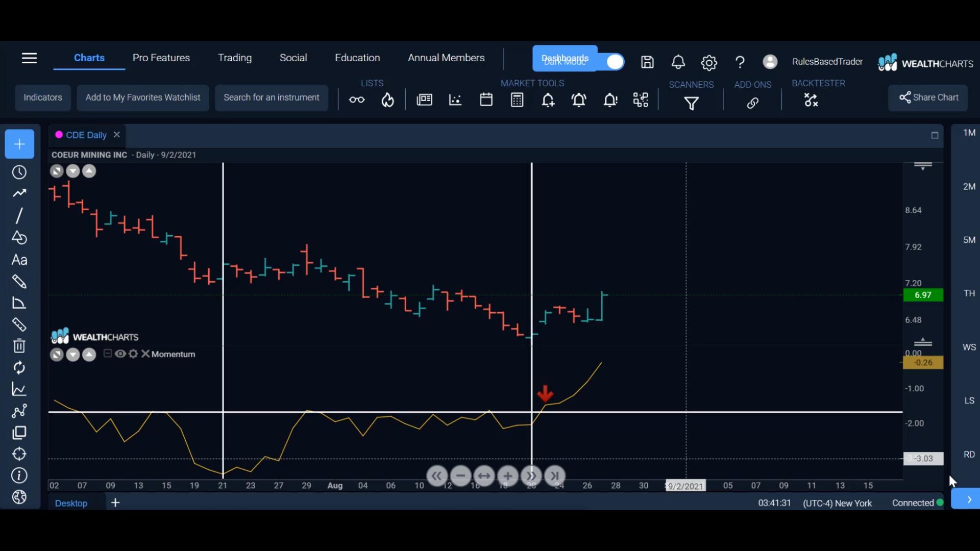Click the Share Chart button
Image resolution: width=980 pixels, height=551 pixels.
click(928, 97)
